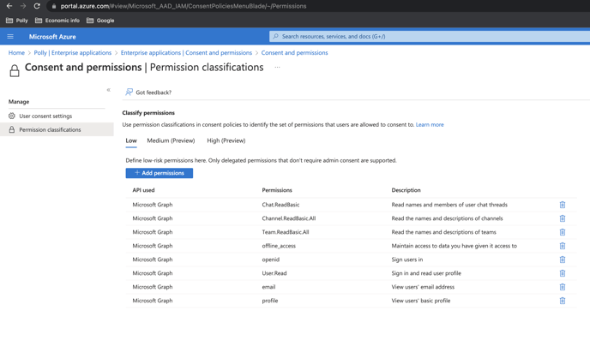Delete the Team.ReadBasic.All permission row

[x=563, y=232]
